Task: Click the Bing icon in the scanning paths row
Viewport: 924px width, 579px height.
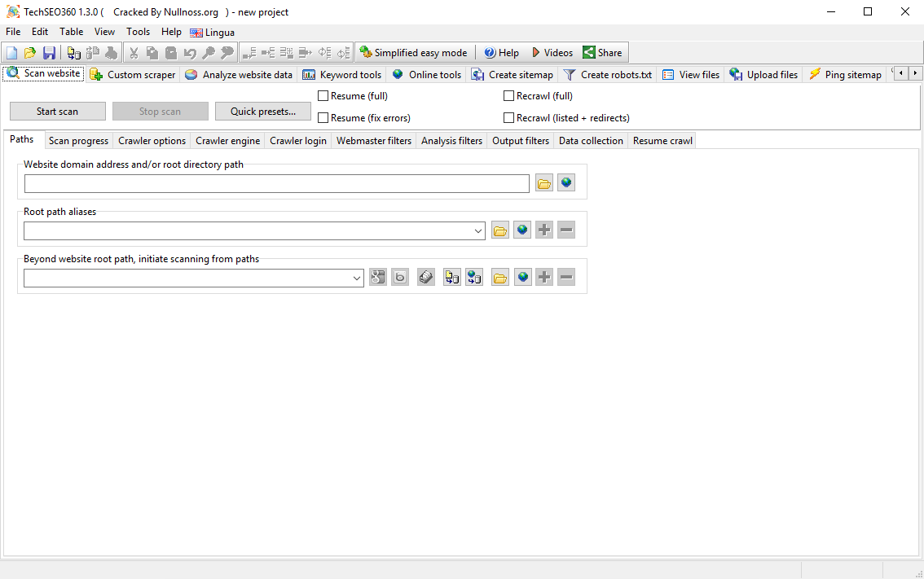Action: coord(400,277)
